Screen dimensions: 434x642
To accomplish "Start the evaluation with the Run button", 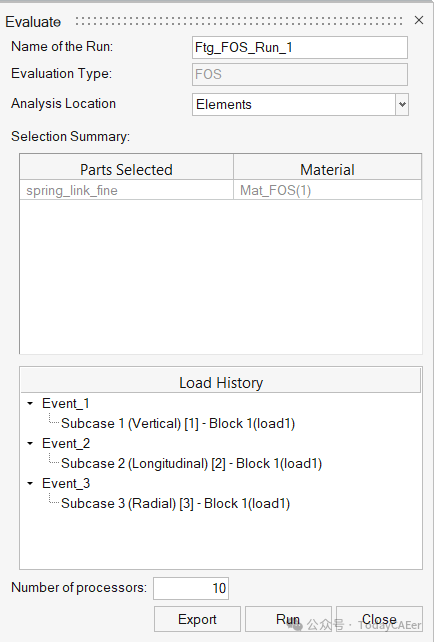I will pyautogui.click(x=288, y=619).
